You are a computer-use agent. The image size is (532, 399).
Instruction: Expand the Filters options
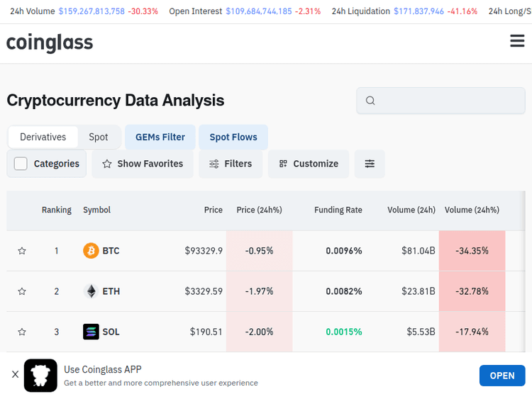point(231,164)
